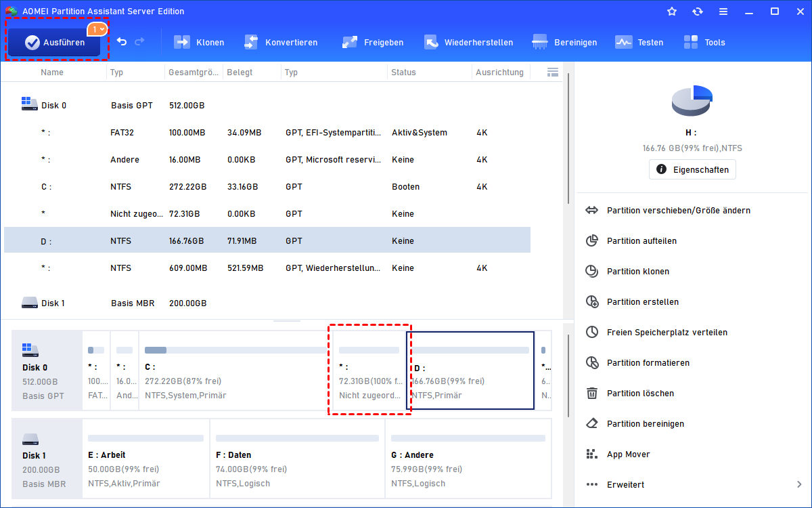Redo the last operation
The image size is (812, 508).
tap(140, 42)
